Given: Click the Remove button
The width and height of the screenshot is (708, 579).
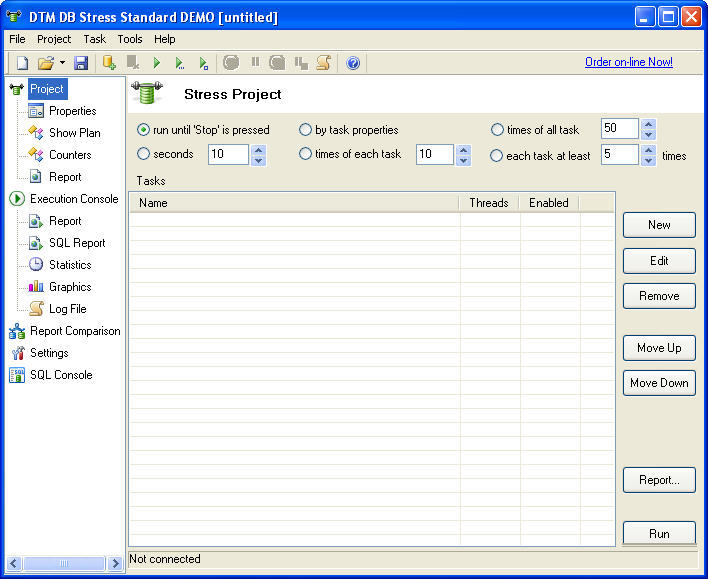Looking at the screenshot, I should click(x=659, y=296).
